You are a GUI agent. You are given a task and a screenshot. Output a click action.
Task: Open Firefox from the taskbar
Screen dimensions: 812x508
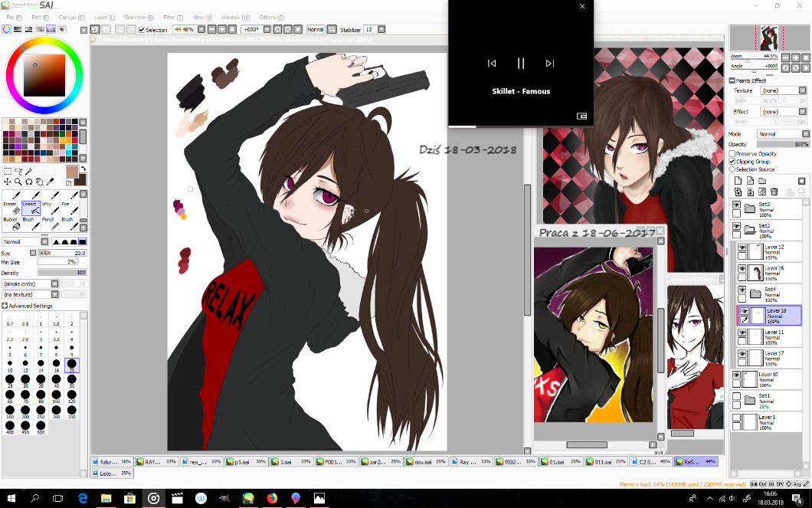(271, 498)
